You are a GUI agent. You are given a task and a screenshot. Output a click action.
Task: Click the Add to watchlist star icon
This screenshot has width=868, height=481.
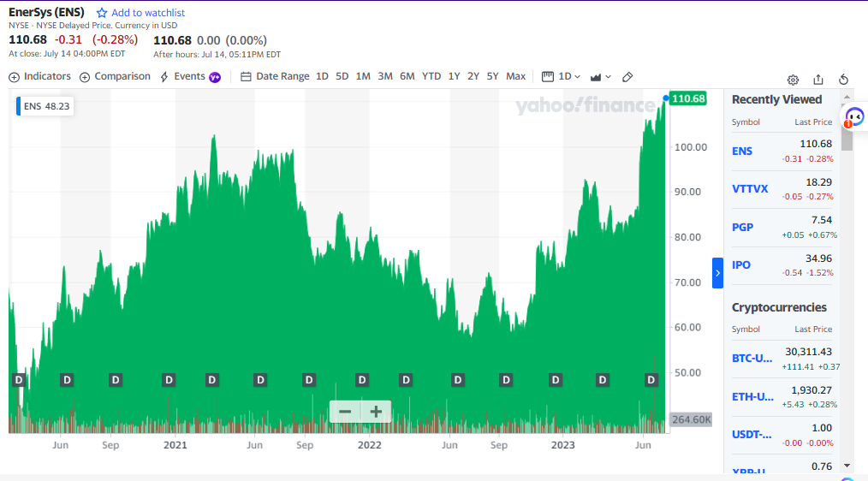coord(101,13)
